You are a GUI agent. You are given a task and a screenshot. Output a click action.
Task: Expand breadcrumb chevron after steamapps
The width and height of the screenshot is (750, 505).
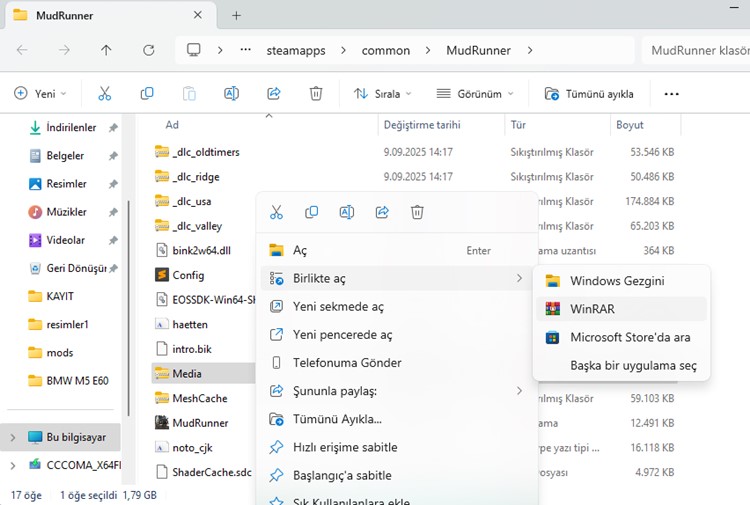pyautogui.click(x=343, y=50)
